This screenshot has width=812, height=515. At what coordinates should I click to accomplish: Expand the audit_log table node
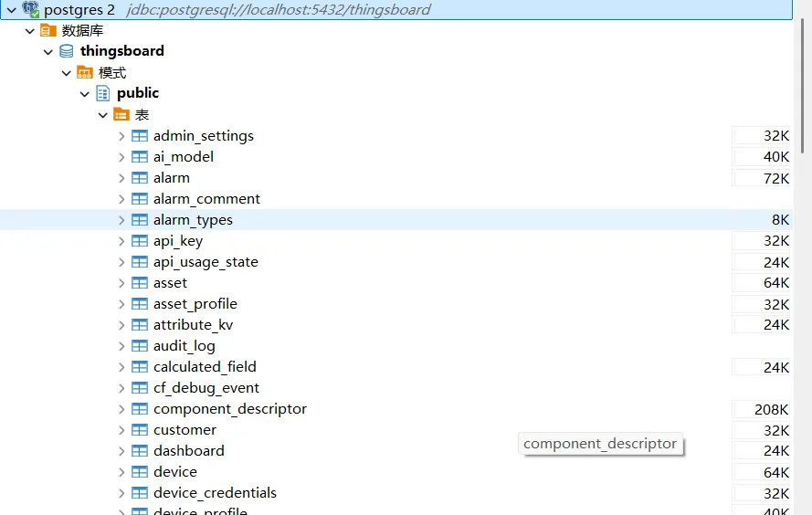(x=121, y=346)
